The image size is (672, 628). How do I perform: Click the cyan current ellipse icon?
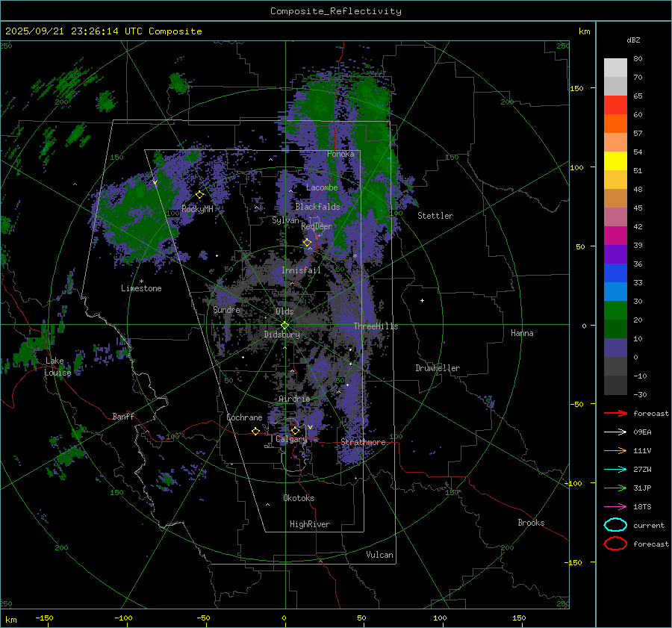point(615,525)
